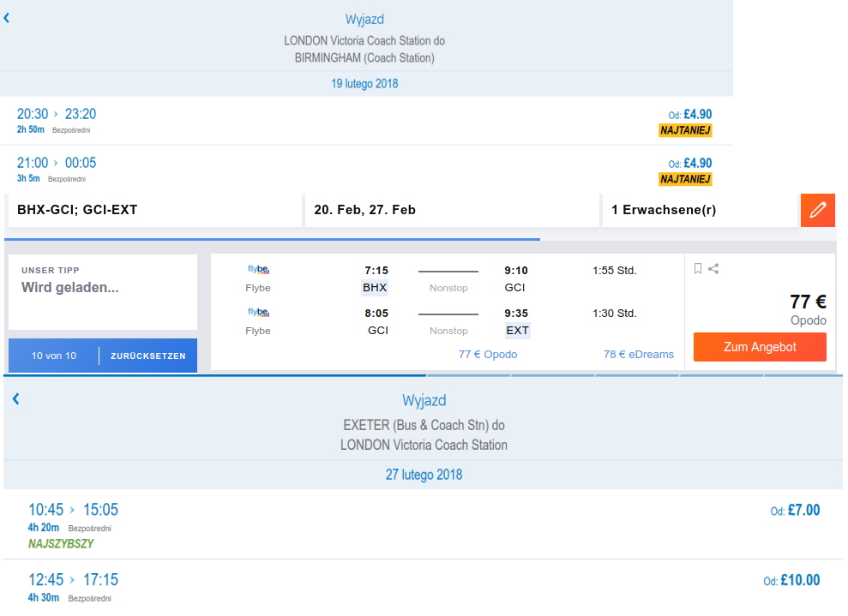The image size is (848, 616).
Task: Choose the 12:45 to 17:15 Exeter coach
Action: pyautogui.click(x=423, y=588)
